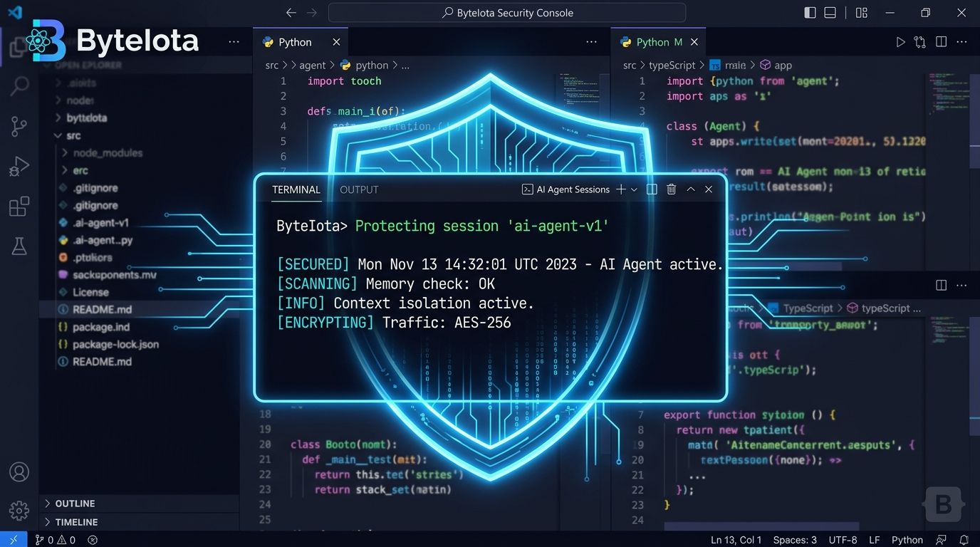Open the Extensions view
This screenshot has width=980, height=547.
19,207
